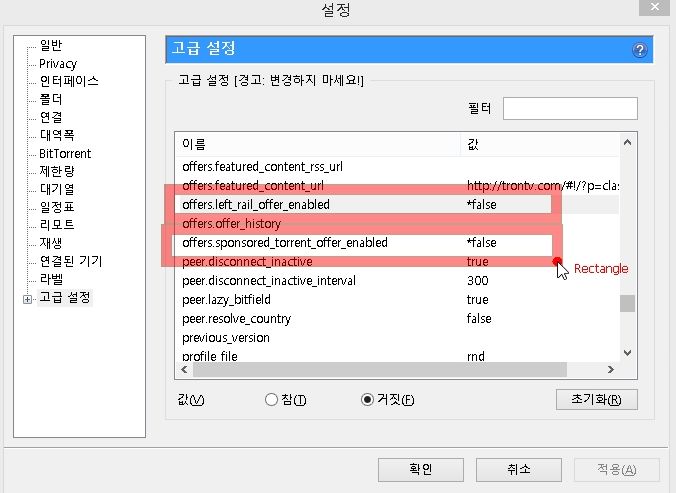
Task: Open Privacy settings category
Action: coord(58,64)
